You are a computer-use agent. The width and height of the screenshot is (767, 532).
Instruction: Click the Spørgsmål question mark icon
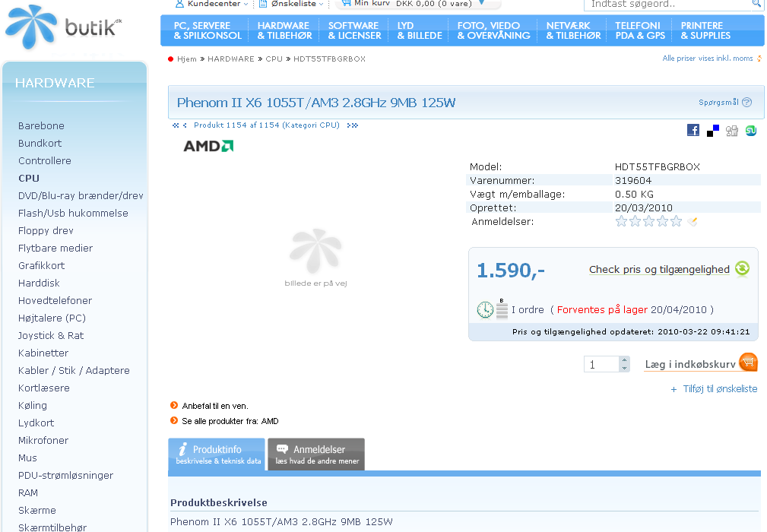(x=746, y=102)
